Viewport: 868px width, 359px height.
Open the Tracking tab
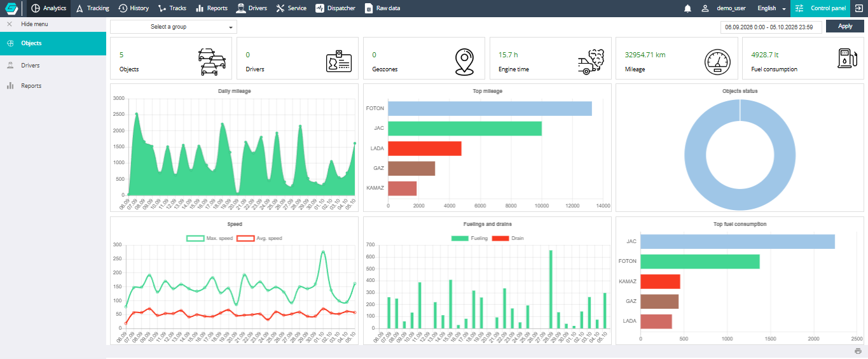[x=92, y=8]
